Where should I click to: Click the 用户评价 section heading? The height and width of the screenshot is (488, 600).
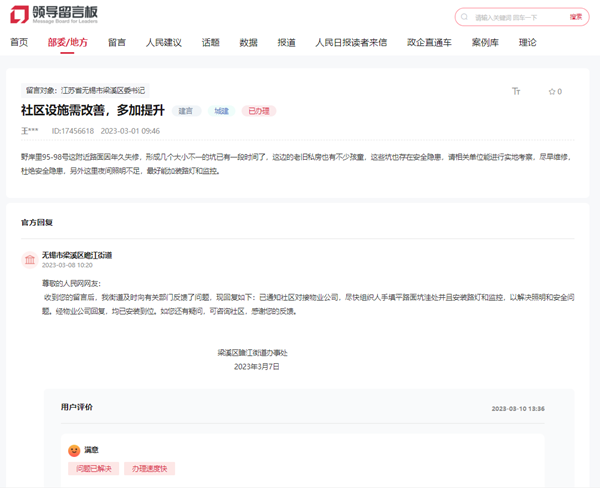tap(77, 407)
